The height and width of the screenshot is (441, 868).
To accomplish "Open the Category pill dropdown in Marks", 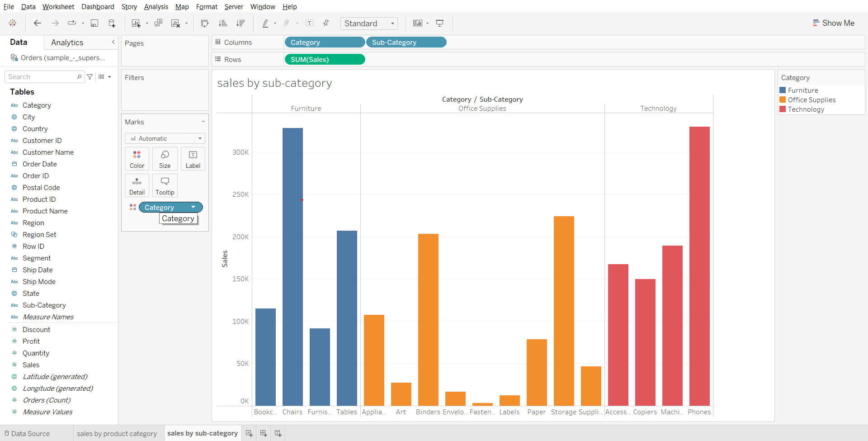I will [193, 207].
